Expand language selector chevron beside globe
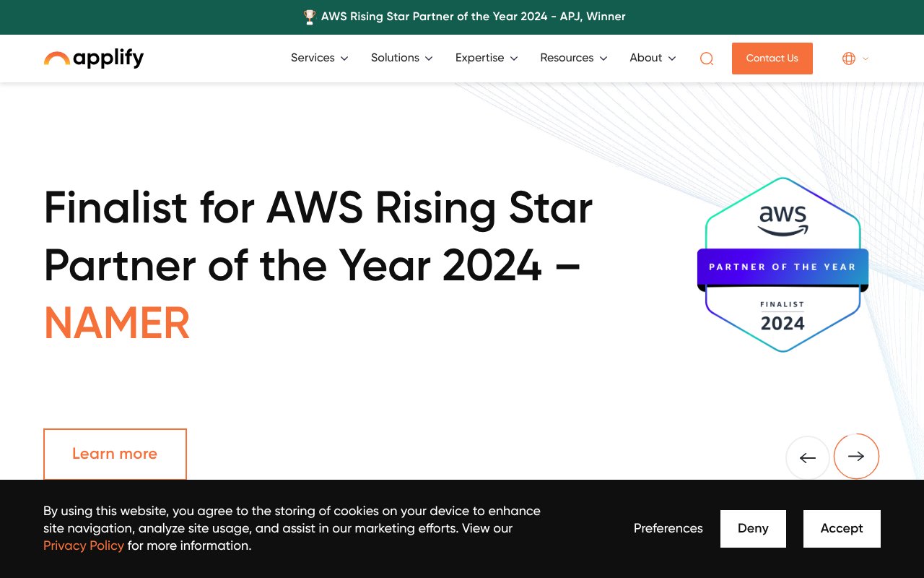Image resolution: width=924 pixels, height=578 pixels. pyautogui.click(x=866, y=59)
